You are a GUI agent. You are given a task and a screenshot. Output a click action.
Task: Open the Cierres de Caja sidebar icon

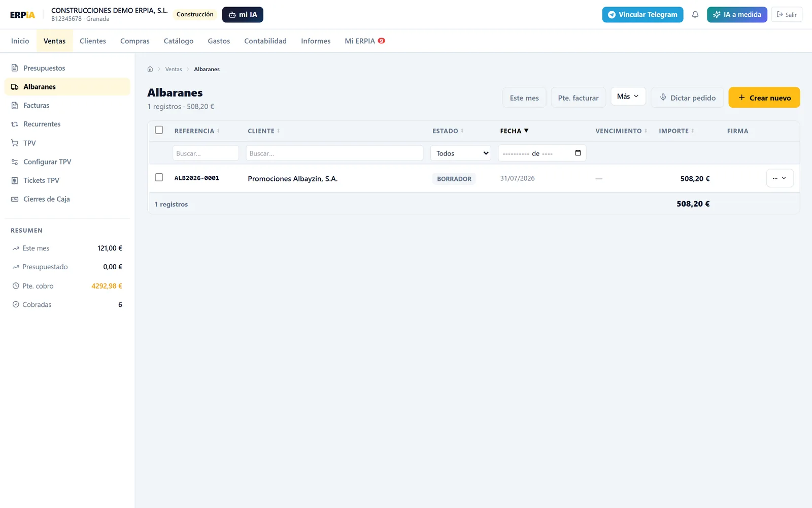[x=15, y=199]
